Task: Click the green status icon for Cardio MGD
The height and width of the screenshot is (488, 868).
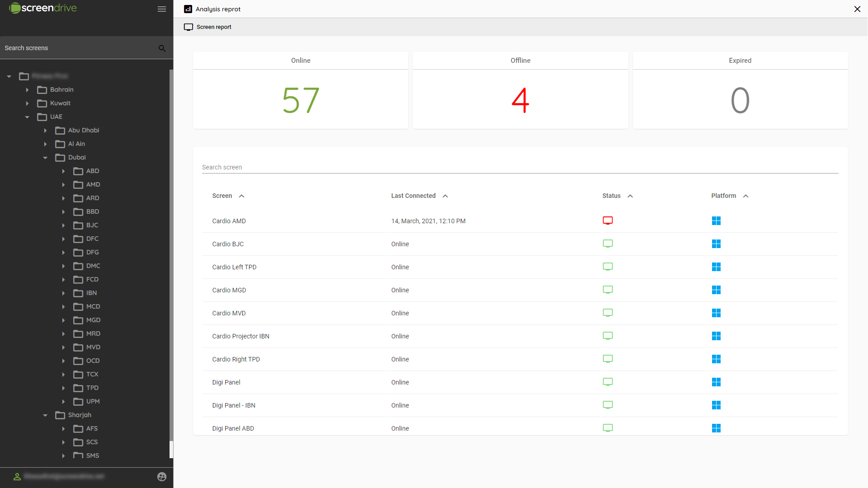Action: (608, 290)
